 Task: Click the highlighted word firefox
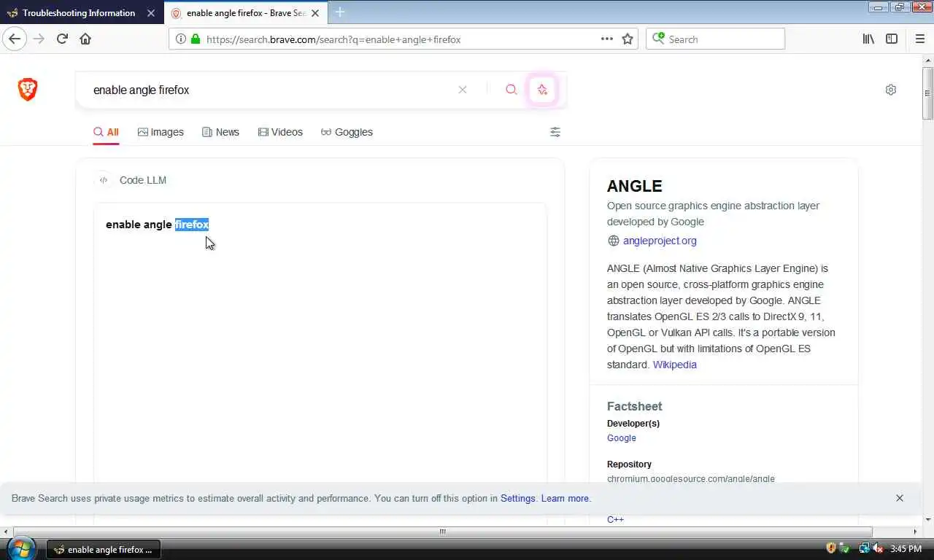pos(192,225)
